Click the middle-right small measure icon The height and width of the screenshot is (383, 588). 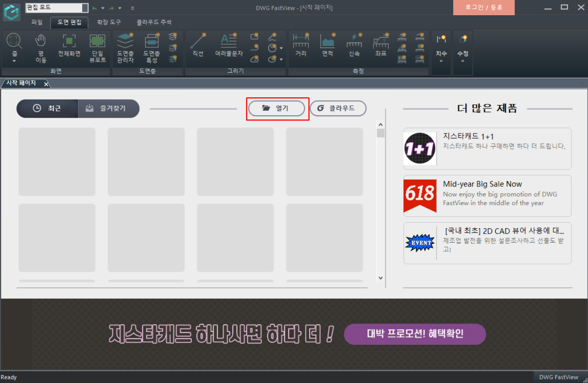(x=420, y=48)
